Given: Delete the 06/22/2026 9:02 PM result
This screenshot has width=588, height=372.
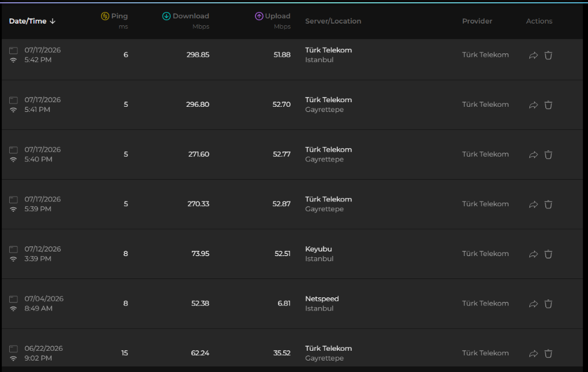Looking at the screenshot, I should (x=548, y=353).
